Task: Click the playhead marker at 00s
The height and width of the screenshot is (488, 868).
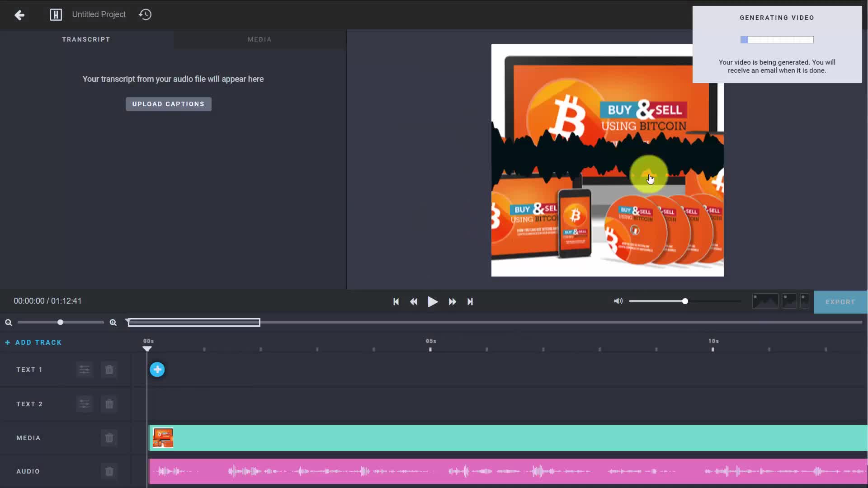Action: click(x=147, y=348)
